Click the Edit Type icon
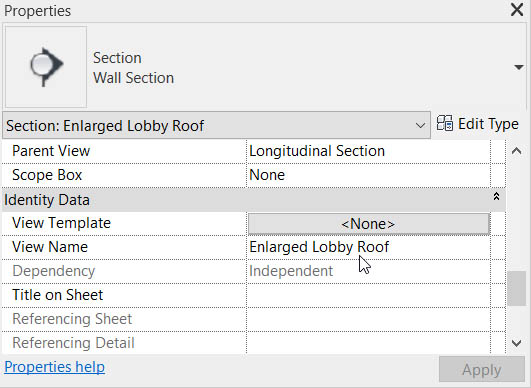531x388 pixels. tap(445, 123)
